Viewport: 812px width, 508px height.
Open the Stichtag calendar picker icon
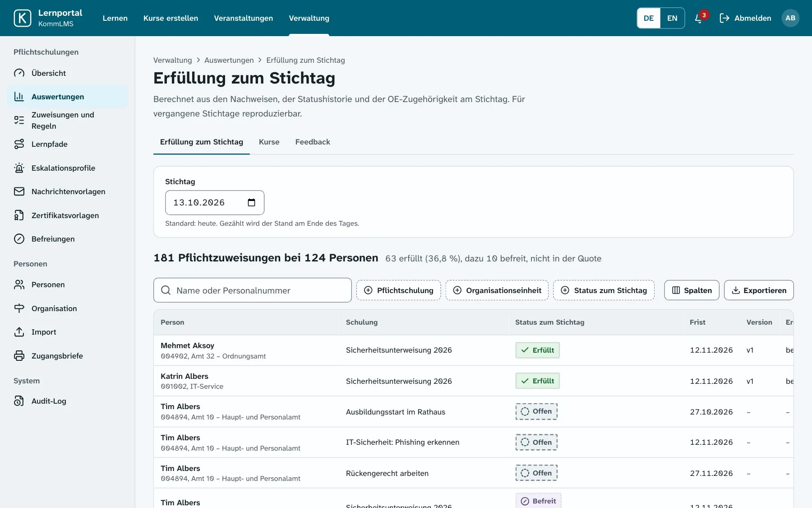tap(251, 203)
